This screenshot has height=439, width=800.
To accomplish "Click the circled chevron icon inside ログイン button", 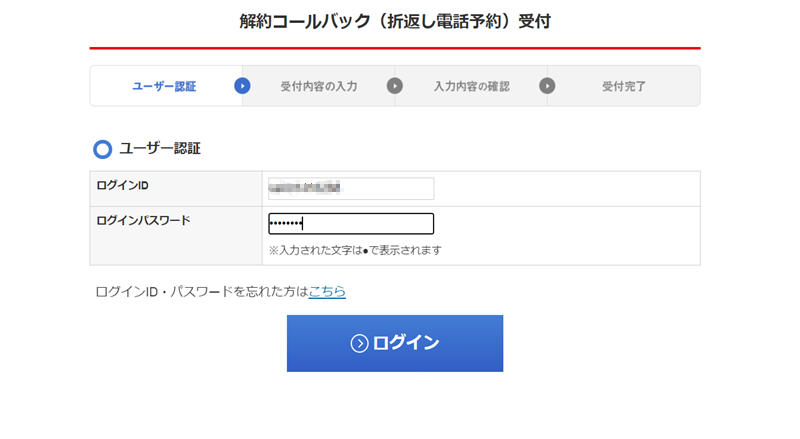I will 359,344.
